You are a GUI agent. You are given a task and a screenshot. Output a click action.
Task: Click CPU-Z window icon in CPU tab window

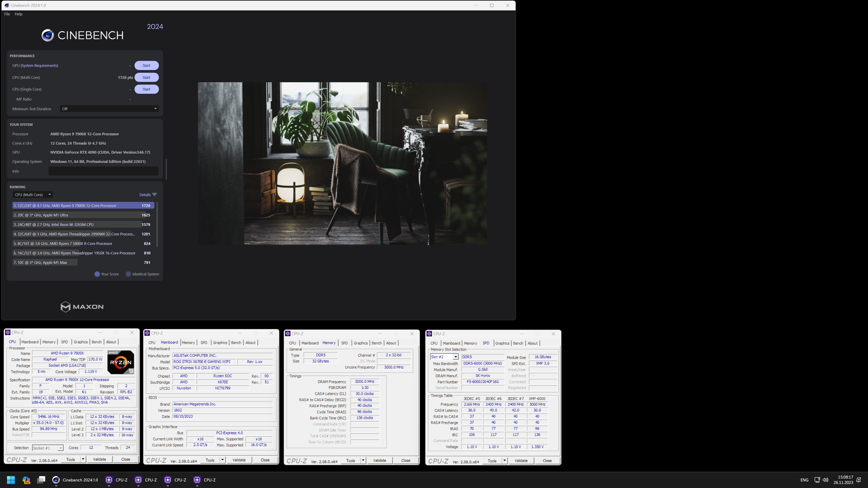8,332
